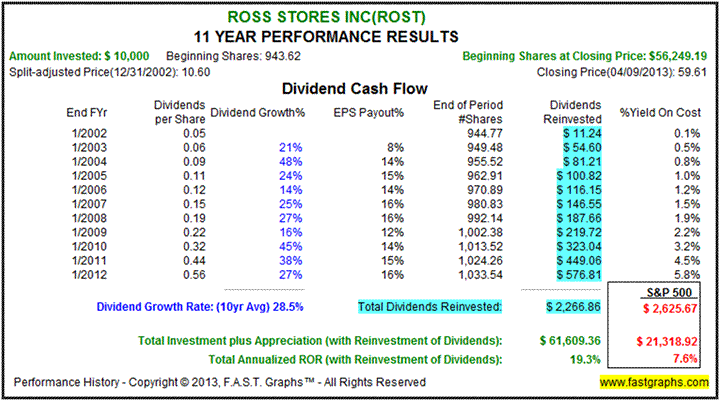Viewport: 720px width, 400px height.
Task: Select the 1/2006 fiscal year row label
Action: tap(89, 190)
